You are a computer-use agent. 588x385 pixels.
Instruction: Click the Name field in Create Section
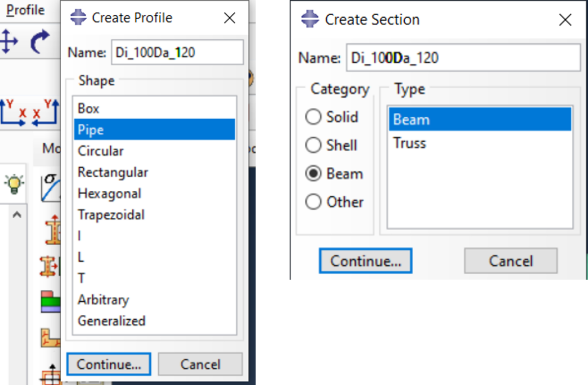click(464, 58)
